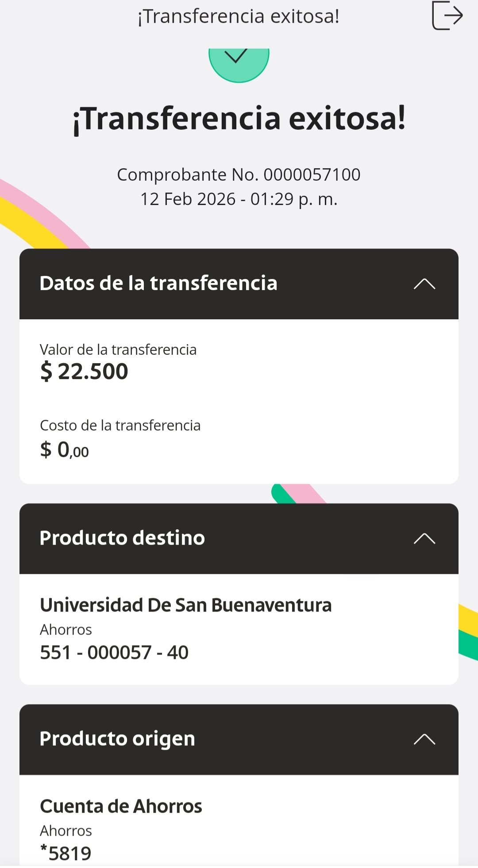This screenshot has width=478, height=868.
Task: Tap the Datos de la transferencia header
Action: [239, 284]
